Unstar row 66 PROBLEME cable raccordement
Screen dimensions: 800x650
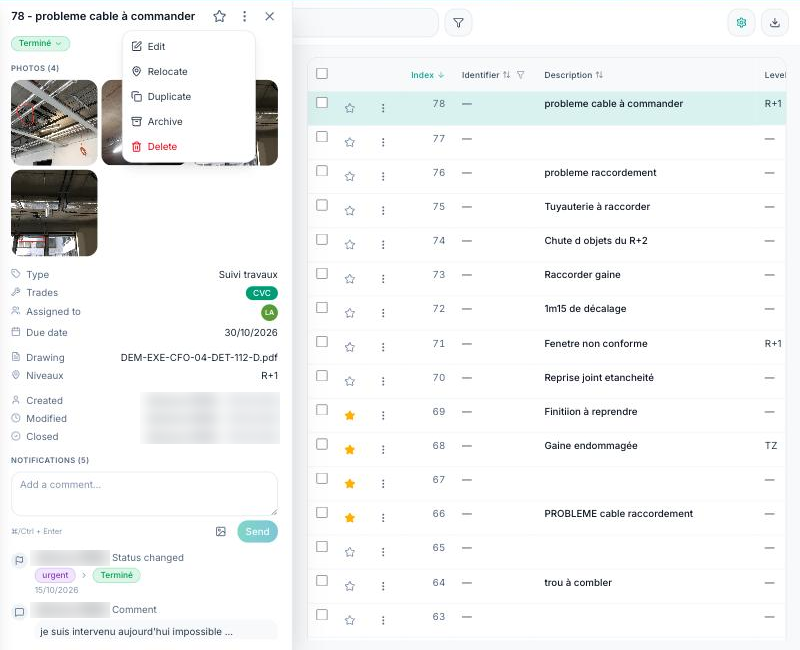tap(349, 518)
